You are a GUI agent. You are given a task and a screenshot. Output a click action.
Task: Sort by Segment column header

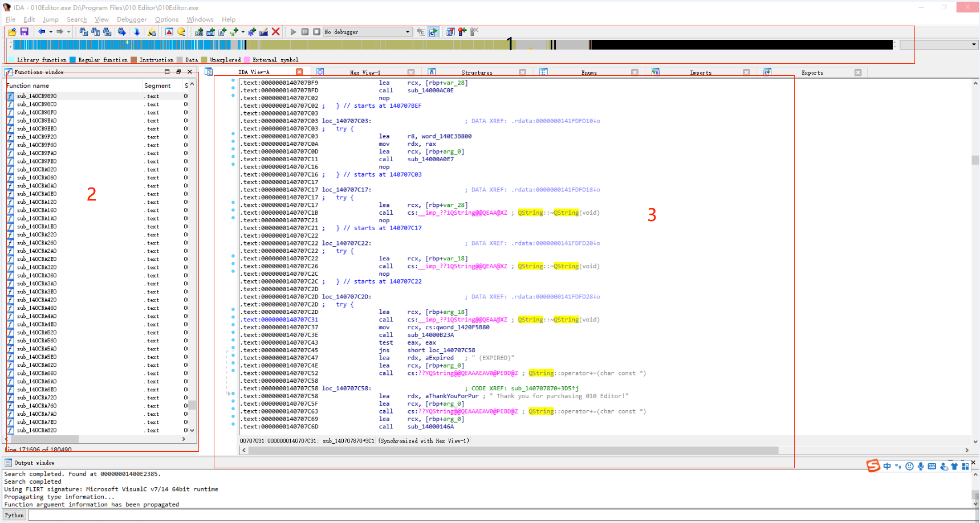click(162, 85)
